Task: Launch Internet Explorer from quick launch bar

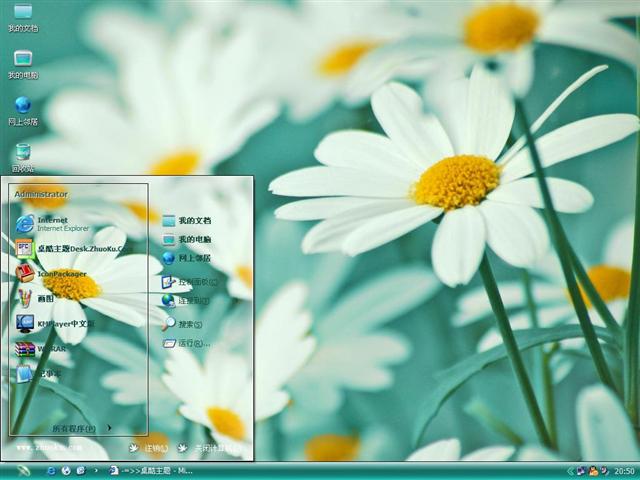Action: [x=51, y=471]
